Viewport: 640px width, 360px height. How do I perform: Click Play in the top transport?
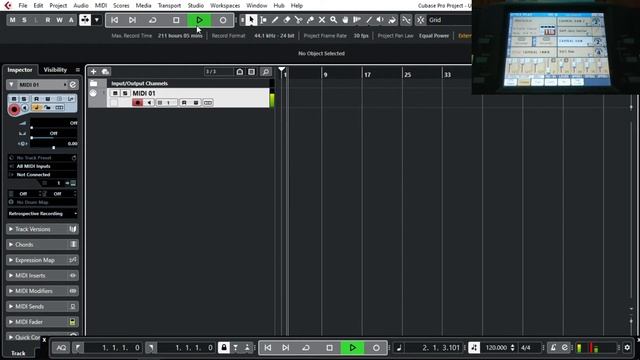click(199, 20)
